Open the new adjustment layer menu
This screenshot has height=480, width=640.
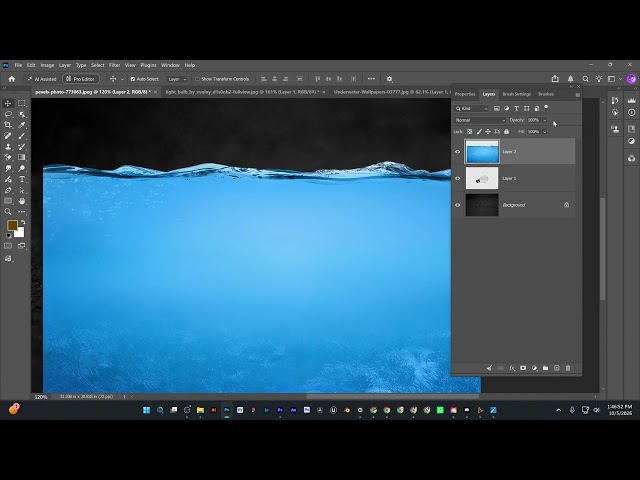point(534,368)
